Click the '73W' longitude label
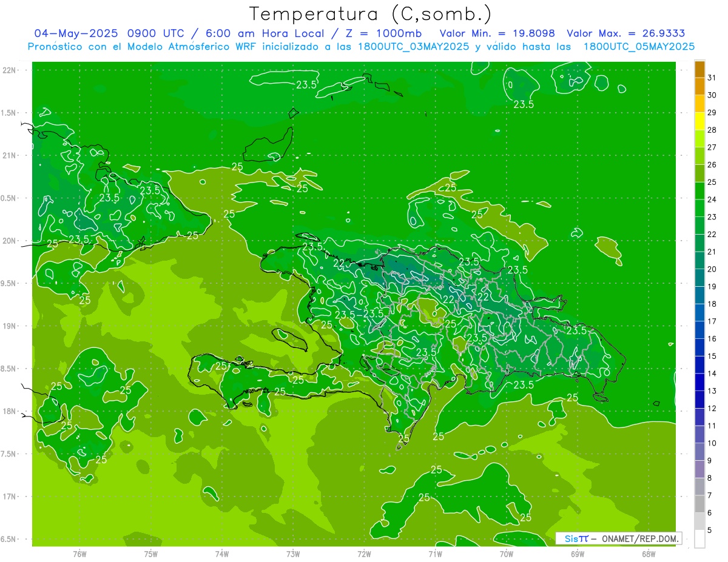728x562 pixels. coord(293,554)
